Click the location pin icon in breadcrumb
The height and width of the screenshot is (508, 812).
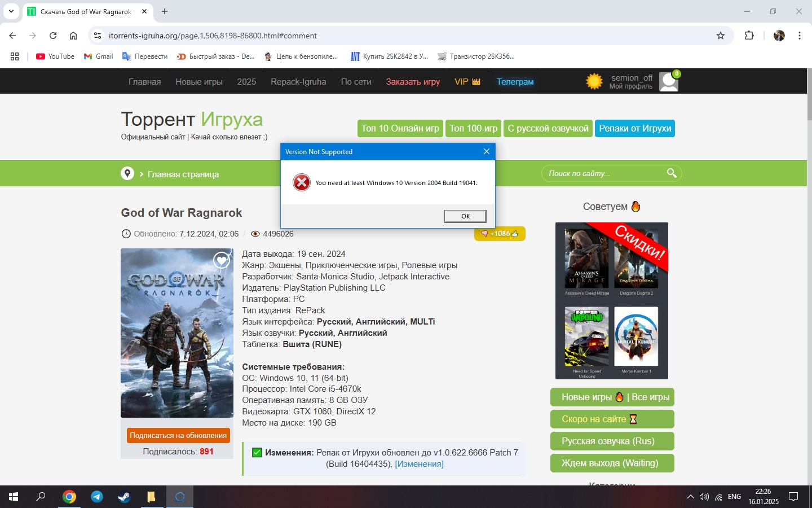click(x=127, y=174)
